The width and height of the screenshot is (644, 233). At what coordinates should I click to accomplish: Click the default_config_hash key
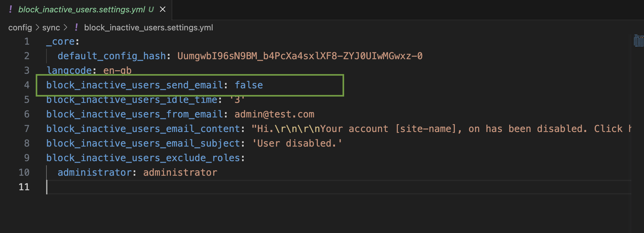pos(112,56)
